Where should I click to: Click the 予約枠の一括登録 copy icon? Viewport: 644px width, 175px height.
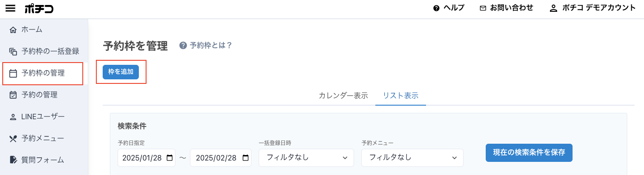13,51
